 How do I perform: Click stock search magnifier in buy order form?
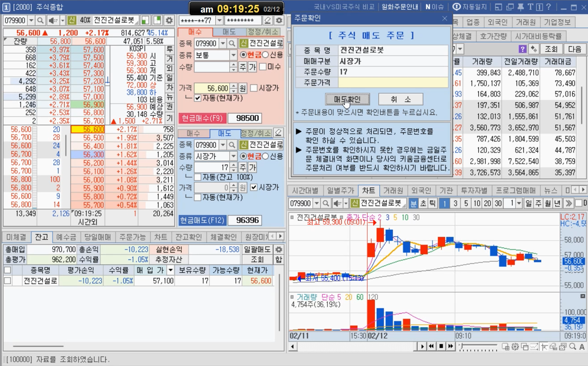click(232, 43)
